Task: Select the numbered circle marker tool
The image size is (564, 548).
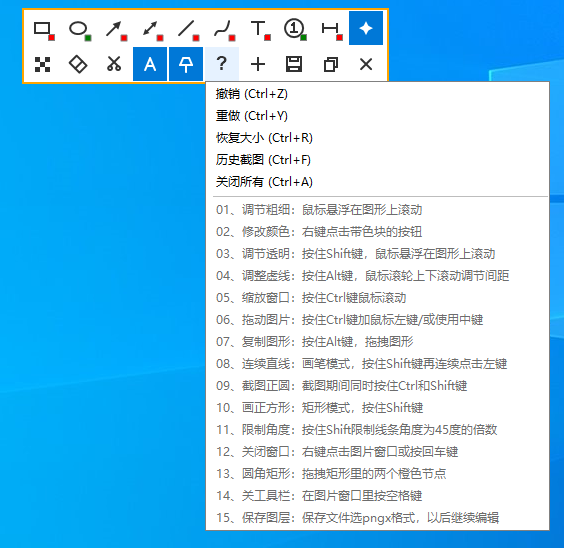Action: point(294,28)
